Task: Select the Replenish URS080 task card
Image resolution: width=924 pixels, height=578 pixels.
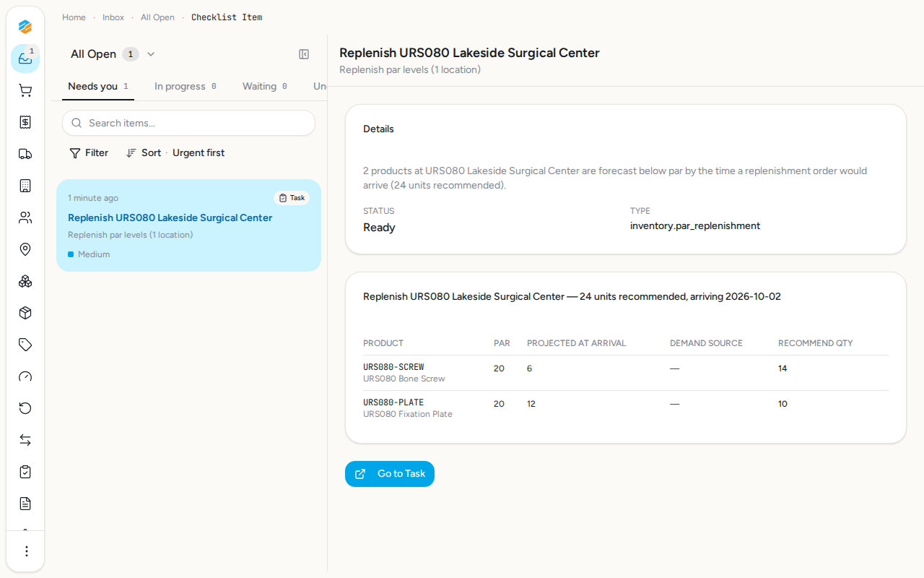Action: [x=188, y=225]
